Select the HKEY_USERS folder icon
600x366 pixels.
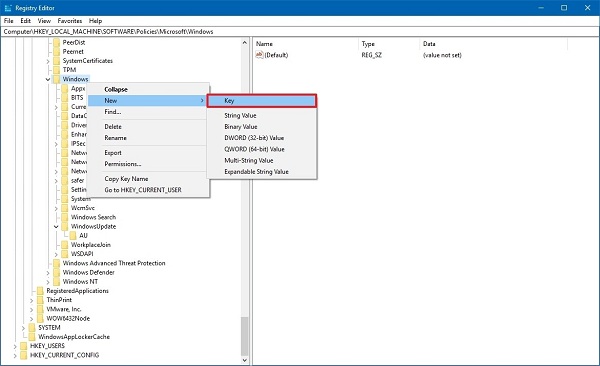(x=24, y=346)
